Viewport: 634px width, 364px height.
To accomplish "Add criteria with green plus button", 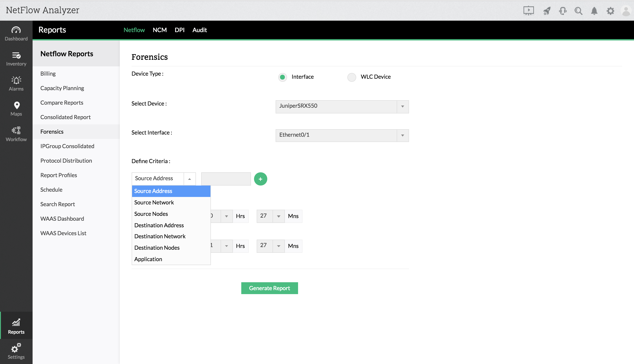I will [260, 179].
